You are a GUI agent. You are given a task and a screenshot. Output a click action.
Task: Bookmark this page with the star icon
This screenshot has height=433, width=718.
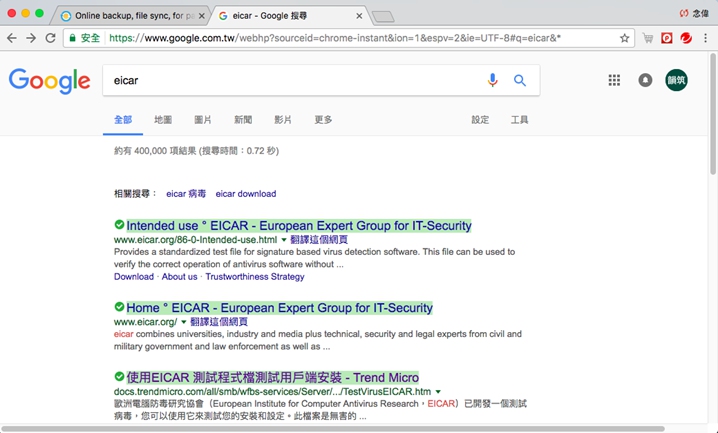click(625, 38)
